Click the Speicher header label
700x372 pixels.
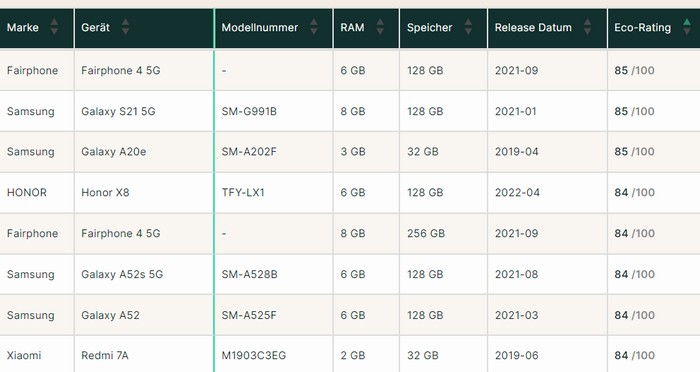429,27
